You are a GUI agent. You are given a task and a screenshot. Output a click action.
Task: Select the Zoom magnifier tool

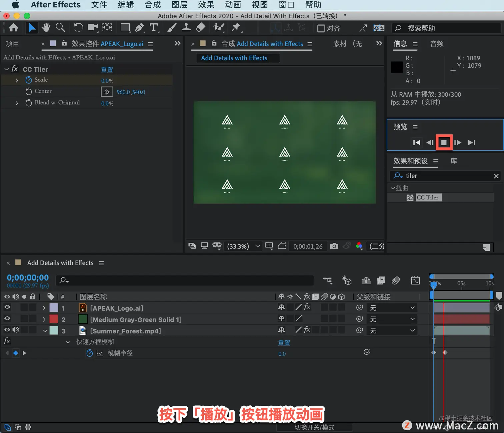[x=60, y=28]
